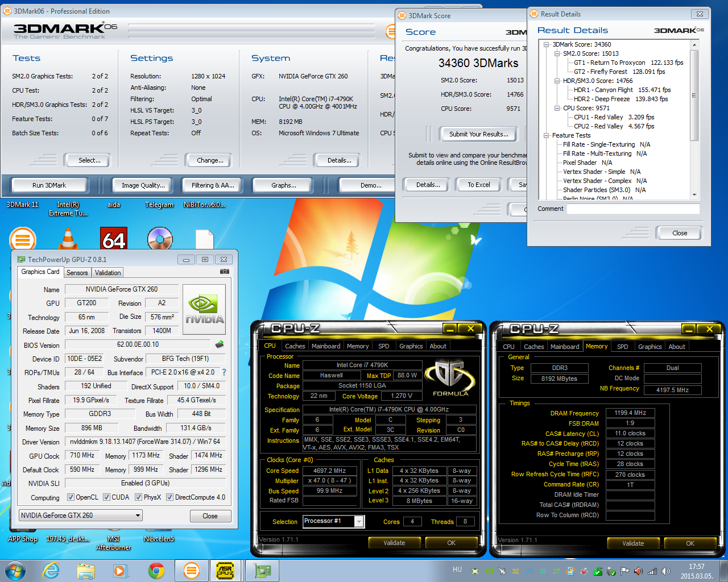Click the Filtering & AA button

pyautogui.click(x=213, y=185)
